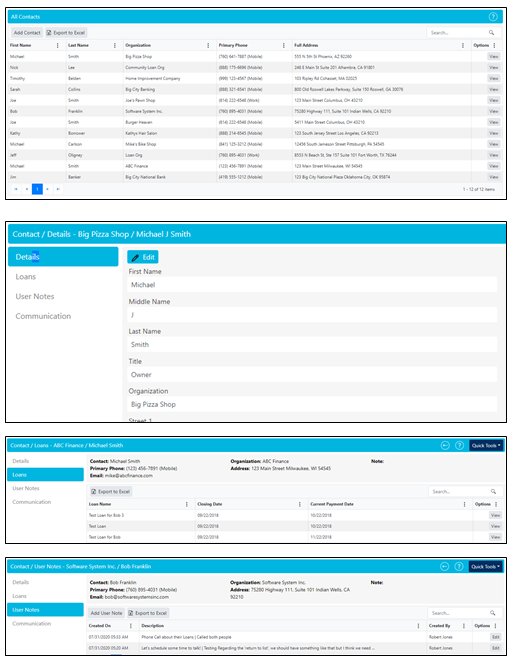Open Current Payment Date column menu

tap(465, 504)
